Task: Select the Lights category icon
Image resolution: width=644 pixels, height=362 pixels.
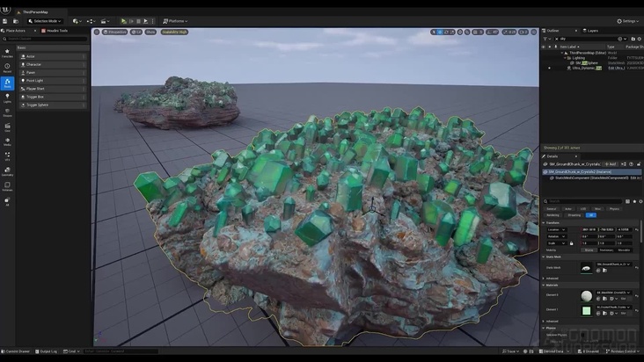Action: point(7,98)
